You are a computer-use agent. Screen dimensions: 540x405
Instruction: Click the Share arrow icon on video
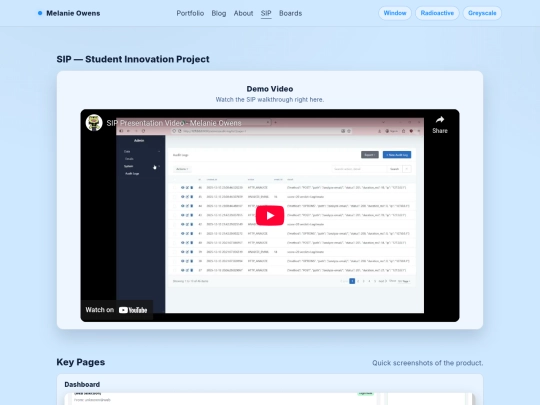[x=440, y=120]
